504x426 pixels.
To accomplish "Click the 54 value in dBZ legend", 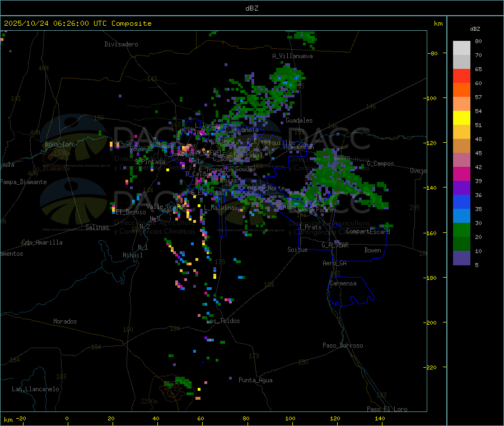I will tap(478, 111).
